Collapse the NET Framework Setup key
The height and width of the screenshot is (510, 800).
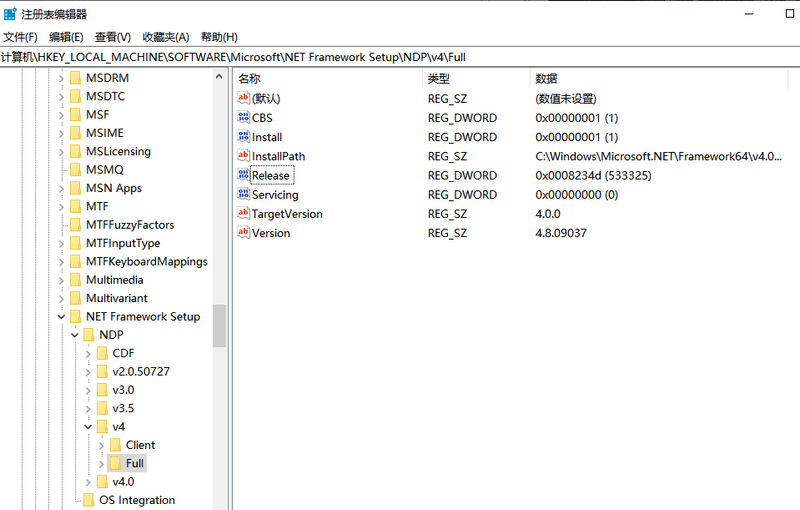62,317
